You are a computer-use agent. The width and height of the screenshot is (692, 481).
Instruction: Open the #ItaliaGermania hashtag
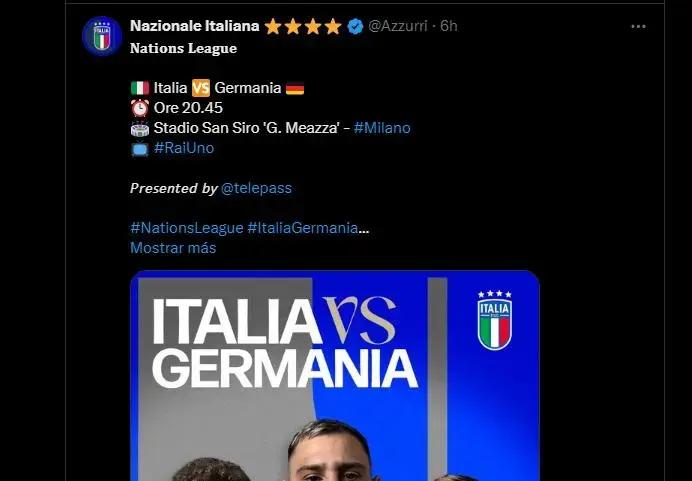(302, 228)
